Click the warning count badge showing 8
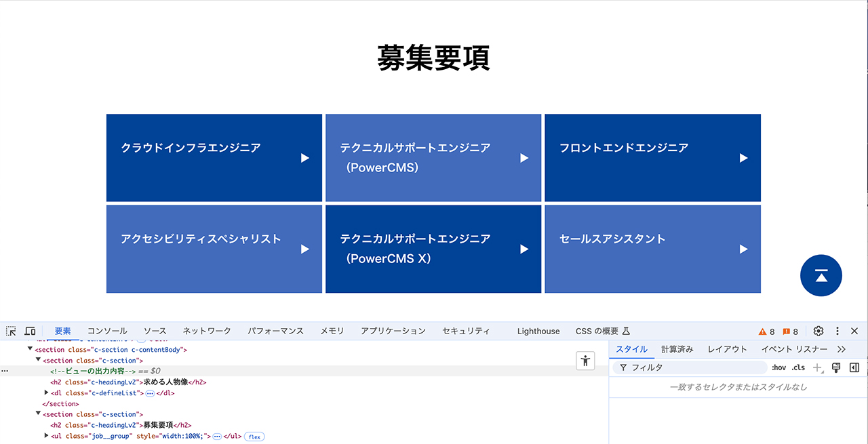 point(767,331)
